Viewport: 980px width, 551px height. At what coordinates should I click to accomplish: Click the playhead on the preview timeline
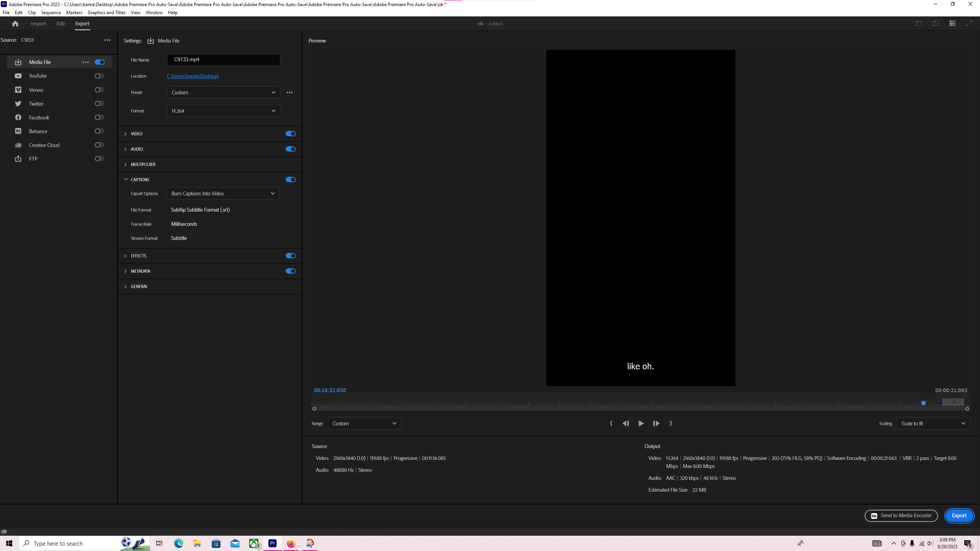(x=924, y=403)
